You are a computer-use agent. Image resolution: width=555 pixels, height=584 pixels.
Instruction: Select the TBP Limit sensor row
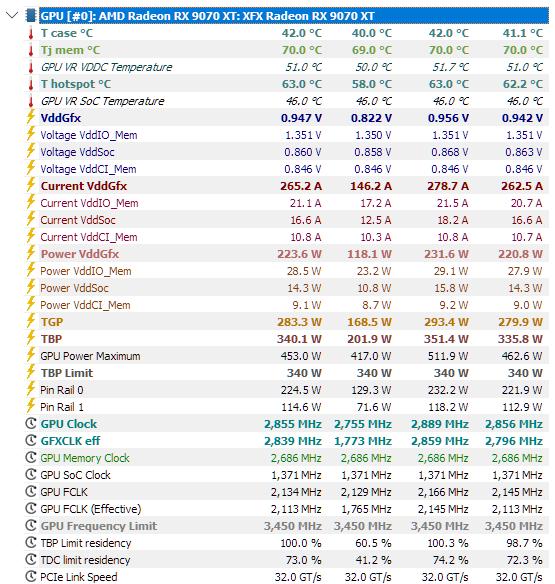coord(286,373)
